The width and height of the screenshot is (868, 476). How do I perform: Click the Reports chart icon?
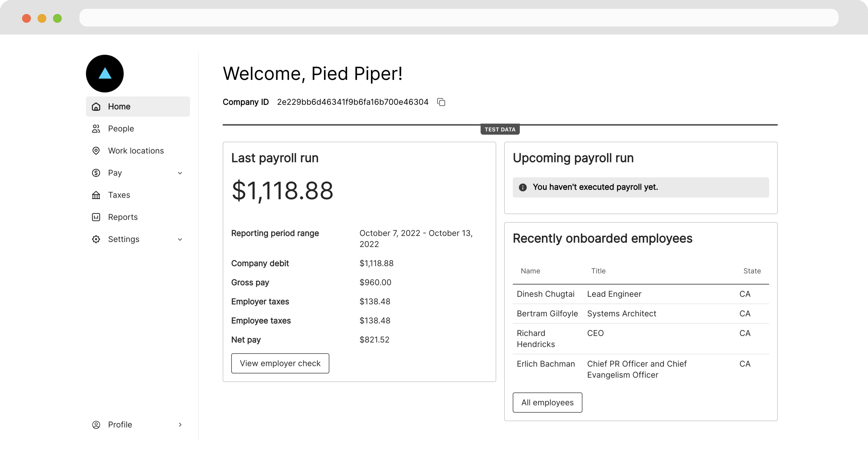(96, 217)
